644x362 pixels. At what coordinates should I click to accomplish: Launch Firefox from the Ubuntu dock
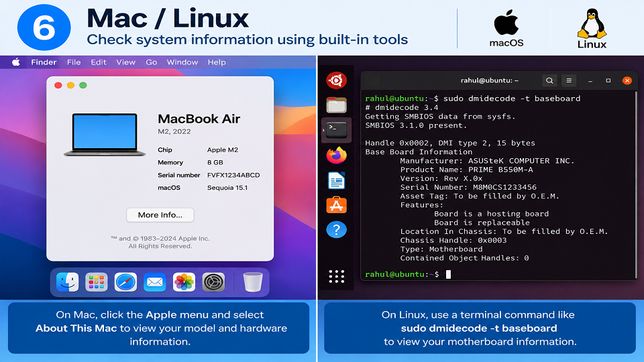(336, 155)
